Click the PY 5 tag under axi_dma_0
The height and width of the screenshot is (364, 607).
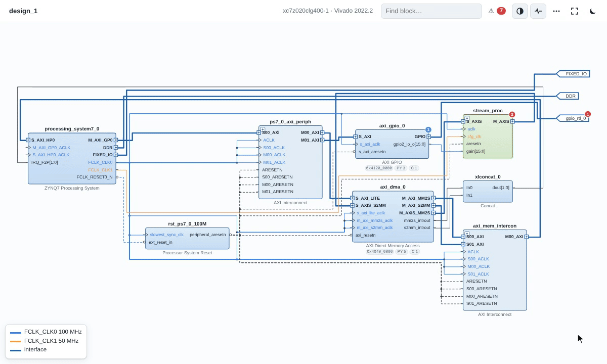click(x=402, y=251)
